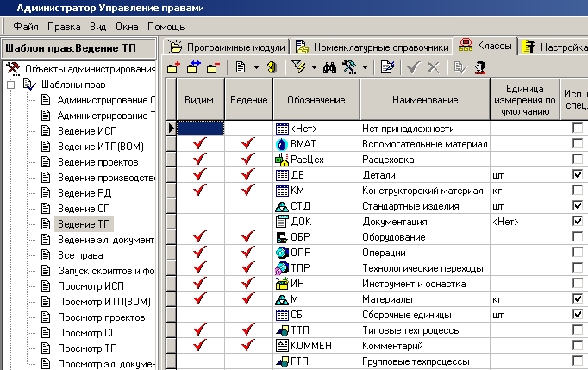The height and width of the screenshot is (370, 588).
Task: Click the Обозначение column header
Action: pos(316,100)
